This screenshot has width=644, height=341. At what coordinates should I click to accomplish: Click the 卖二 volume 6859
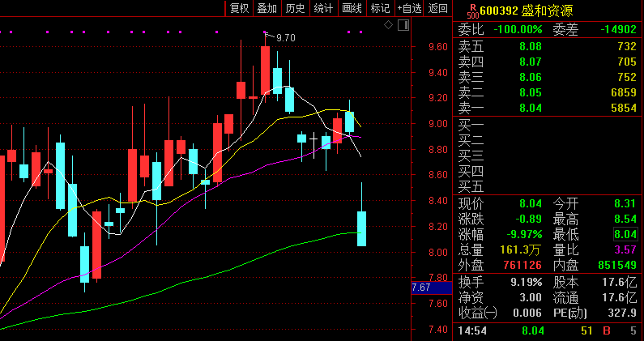point(624,92)
